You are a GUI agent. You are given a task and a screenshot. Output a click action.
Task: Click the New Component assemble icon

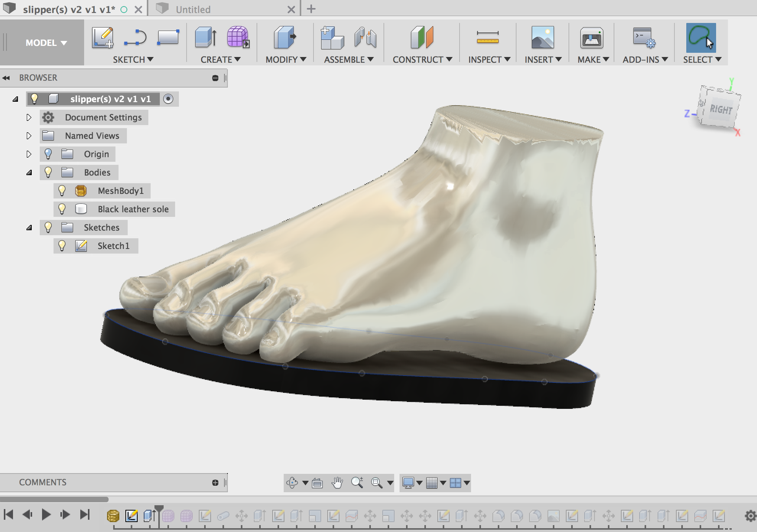[x=332, y=37]
